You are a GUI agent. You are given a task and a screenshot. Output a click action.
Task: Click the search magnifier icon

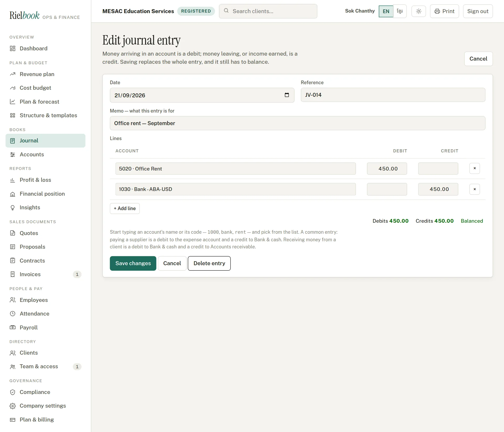226,11
